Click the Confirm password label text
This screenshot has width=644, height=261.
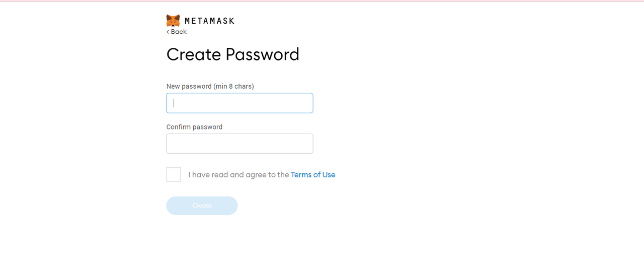(194, 127)
